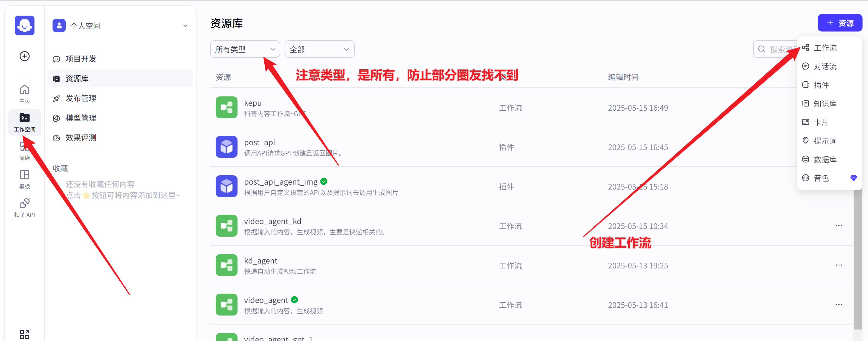868x341 pixels.
Task: Open 效果评测 in the sidebar
Action: (x=121, y=137)
